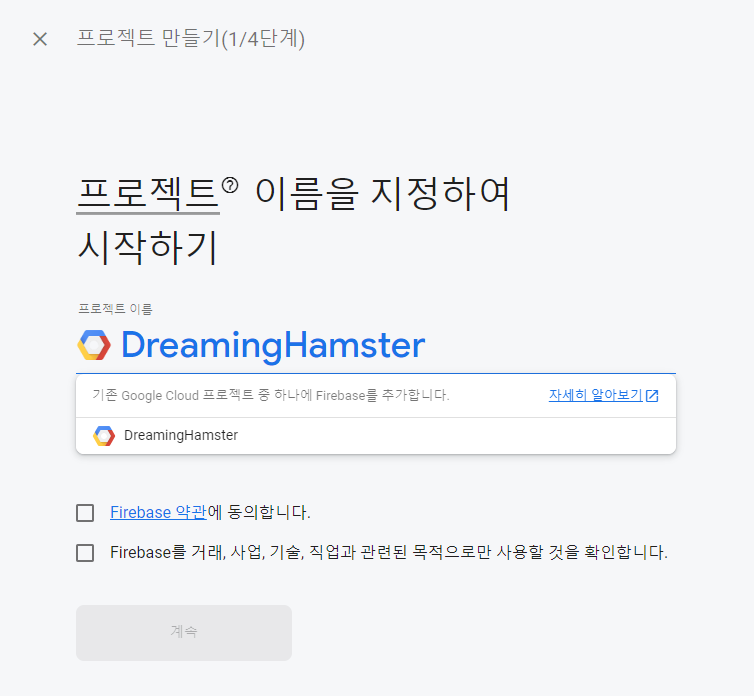Click the underlined 프로젝트 term in the heading
This screenshot has height=696, width=754.
148,194
